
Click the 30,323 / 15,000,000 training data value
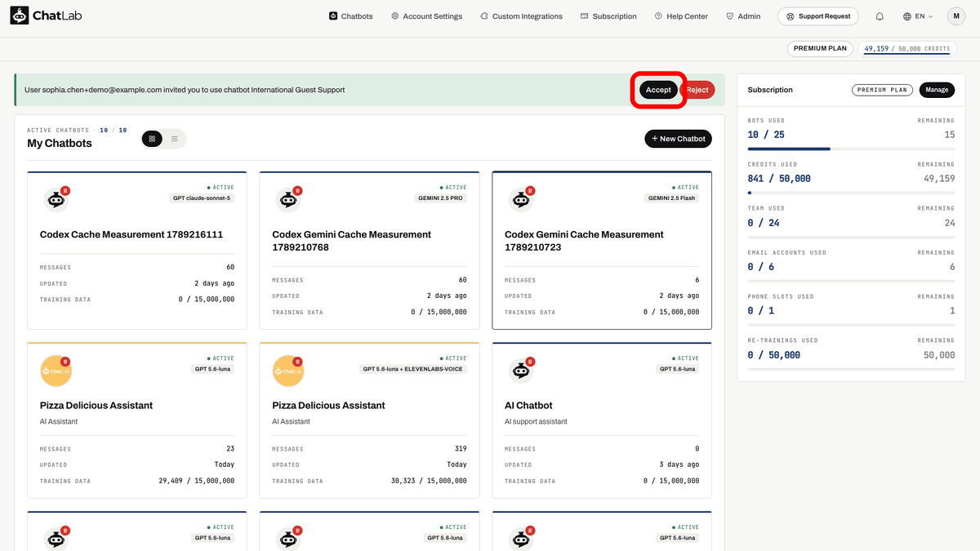pos(429,481)
